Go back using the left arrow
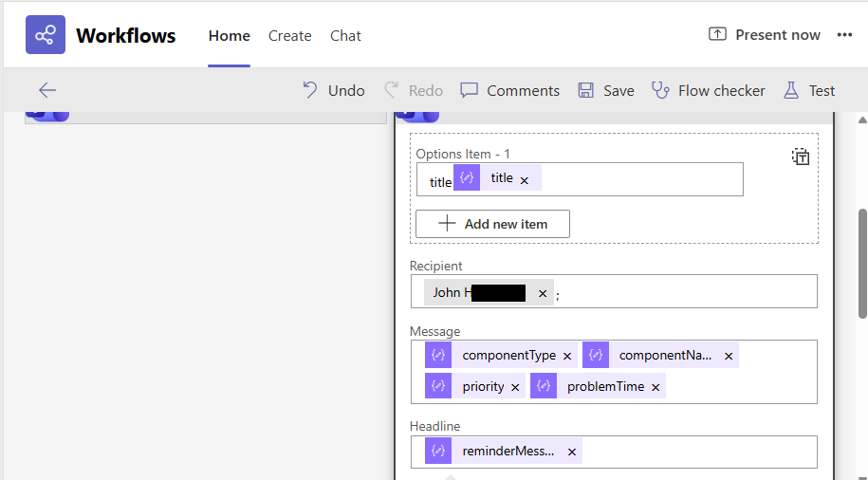Viewport: 868px width, 480px height. pyautogui.click(x=47, y=90)
